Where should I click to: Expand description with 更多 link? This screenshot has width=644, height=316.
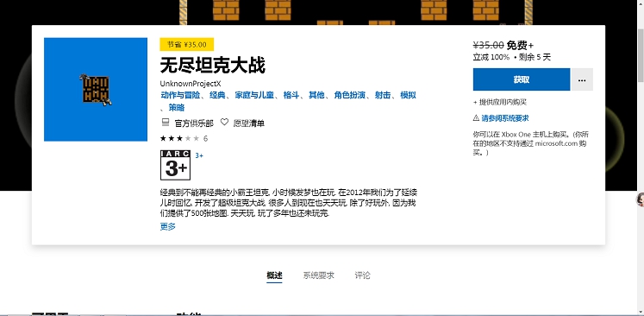[167, 226]
